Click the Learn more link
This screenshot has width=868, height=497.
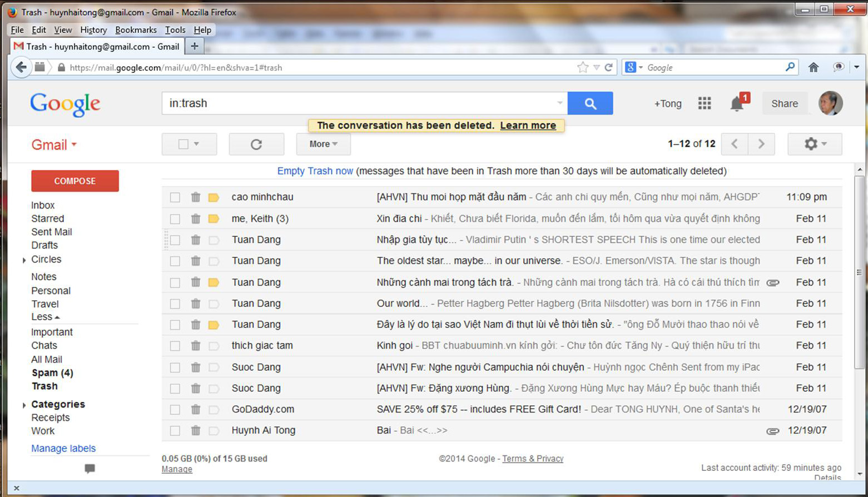(x=528, y=125)
